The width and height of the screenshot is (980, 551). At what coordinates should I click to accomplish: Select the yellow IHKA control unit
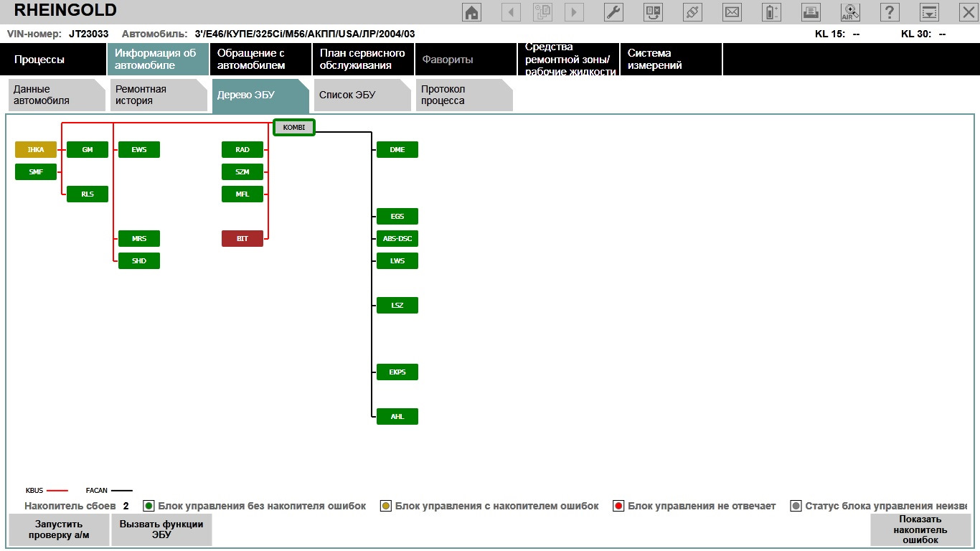click(x=36, y=149)
